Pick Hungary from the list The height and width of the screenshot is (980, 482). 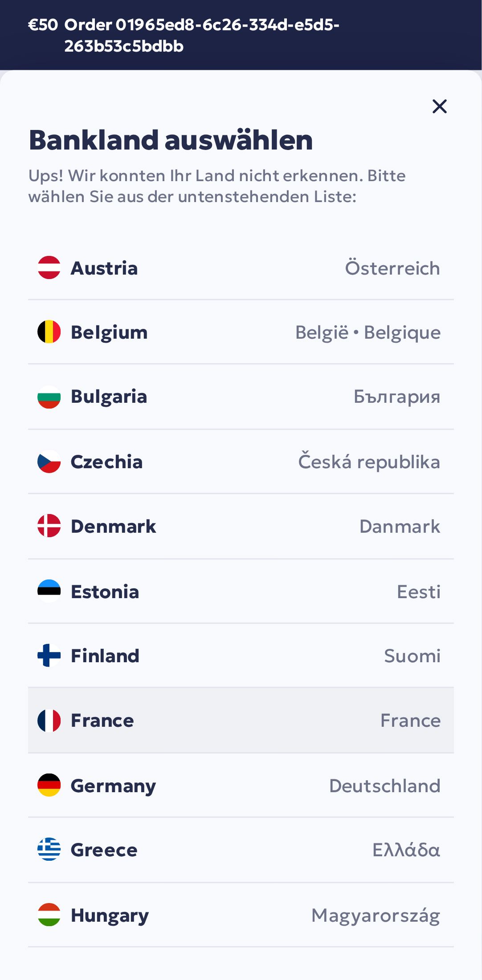click(241, 915)
